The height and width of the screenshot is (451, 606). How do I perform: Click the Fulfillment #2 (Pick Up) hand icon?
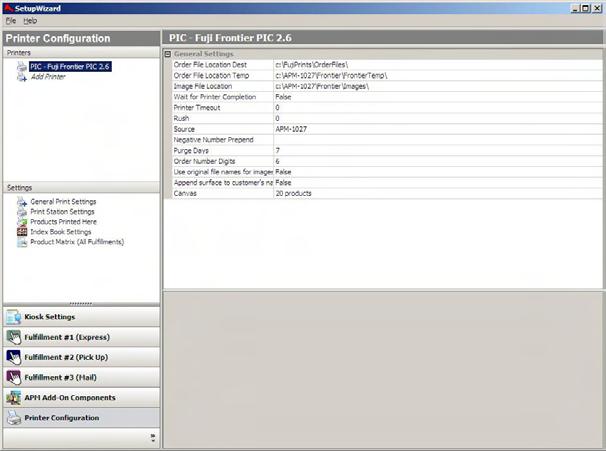[14, 357]
